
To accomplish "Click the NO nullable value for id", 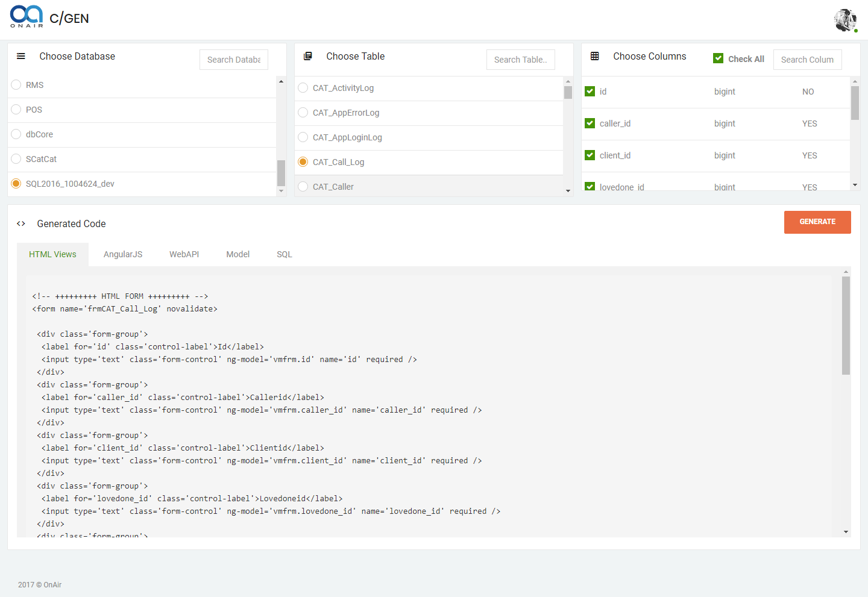I will (808, 92).
